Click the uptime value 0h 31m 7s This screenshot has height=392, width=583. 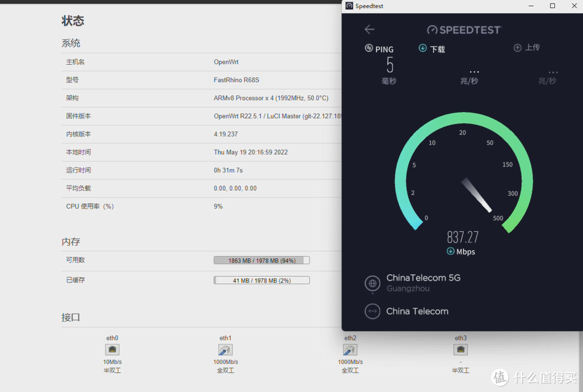coord(228,170)
